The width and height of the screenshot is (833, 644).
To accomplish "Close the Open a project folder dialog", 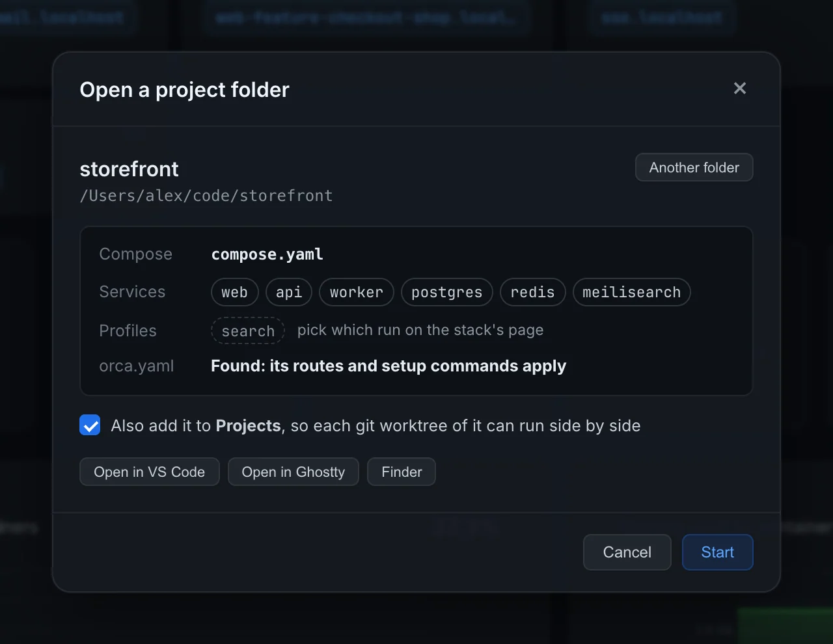I will (x=740, y=88).
